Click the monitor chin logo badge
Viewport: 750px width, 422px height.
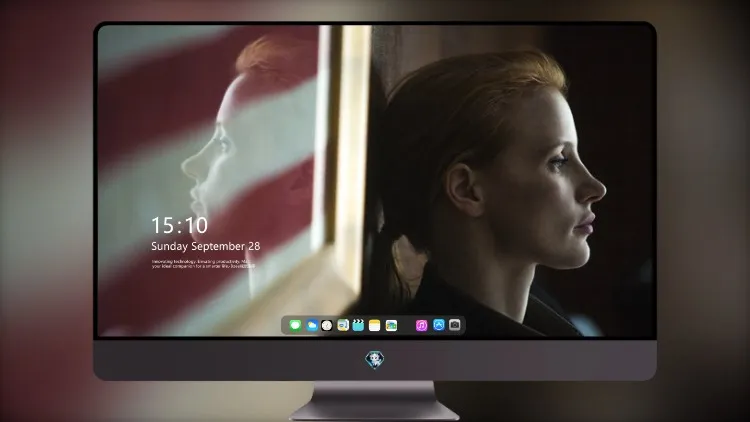[x=375, y=360]
